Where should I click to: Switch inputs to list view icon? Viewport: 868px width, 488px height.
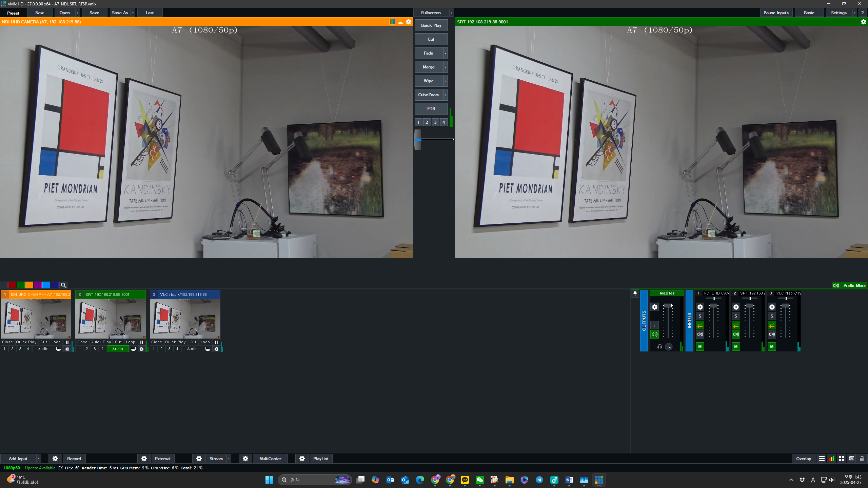(x=822, y=459)
